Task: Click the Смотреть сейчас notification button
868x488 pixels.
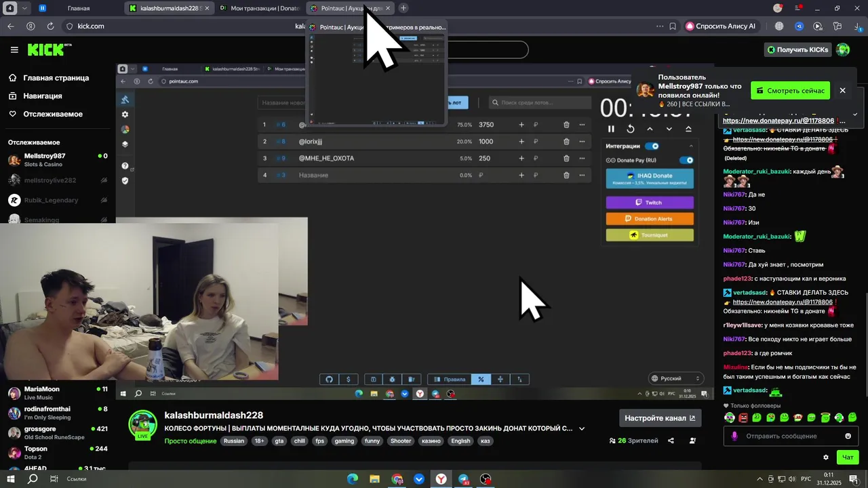Action: pyautogui.click(x=791, y=90)
